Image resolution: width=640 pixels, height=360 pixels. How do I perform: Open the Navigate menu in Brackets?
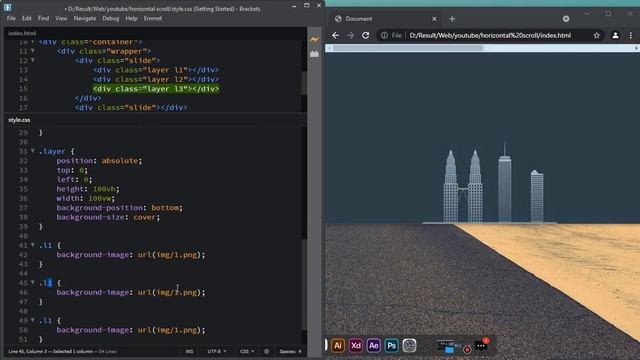[x=84, y=18]
